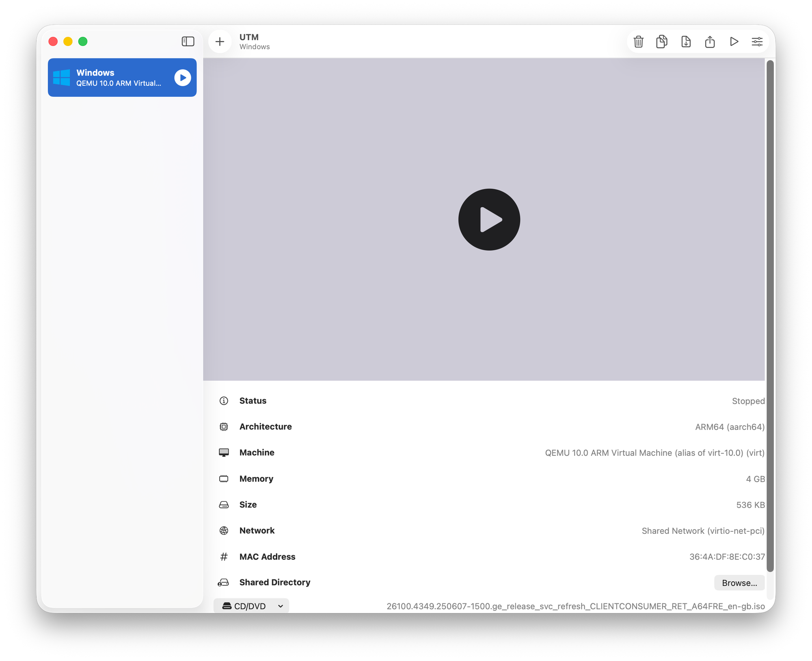Select the UTM window title
Image resolution: width=812 pixels, height=661 pixels.
pos(249,37)
